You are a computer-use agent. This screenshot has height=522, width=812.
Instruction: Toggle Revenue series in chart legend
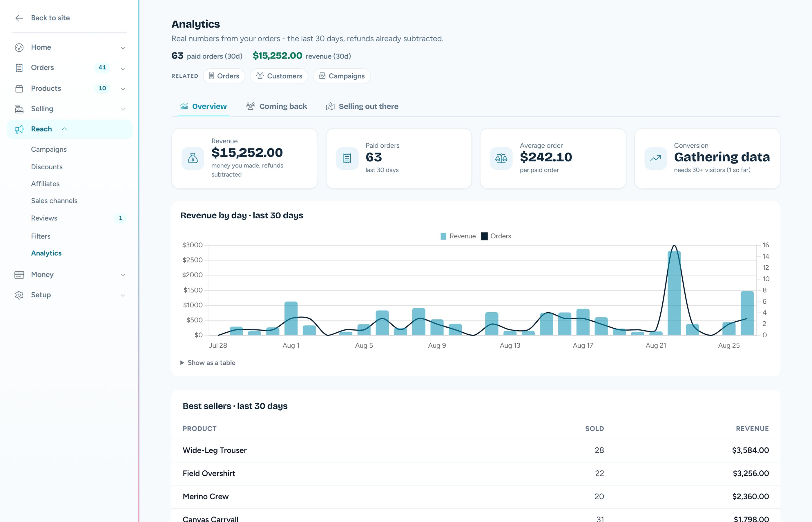click(458, 236)
